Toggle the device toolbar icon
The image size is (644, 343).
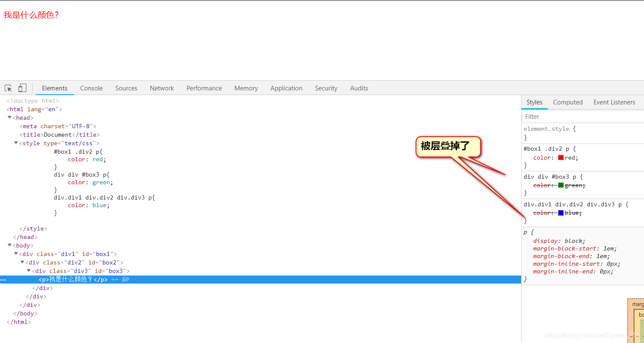22,88
